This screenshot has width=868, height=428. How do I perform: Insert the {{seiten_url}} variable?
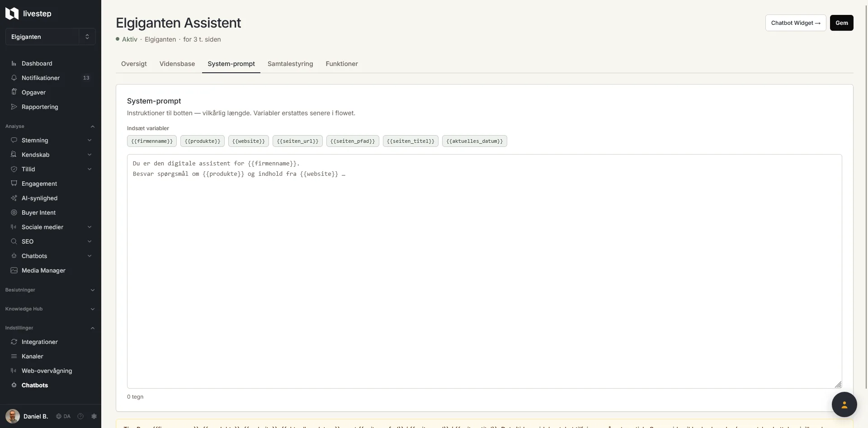[297, 141]
